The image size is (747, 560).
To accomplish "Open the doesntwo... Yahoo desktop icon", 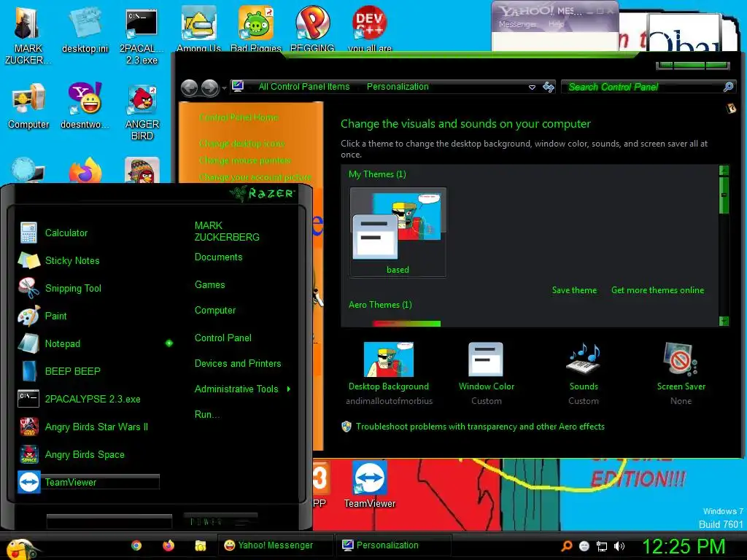I will (85, 106).
